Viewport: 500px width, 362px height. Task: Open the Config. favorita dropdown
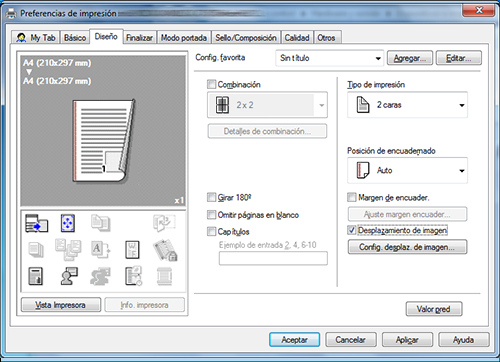(x=330, y=58)
